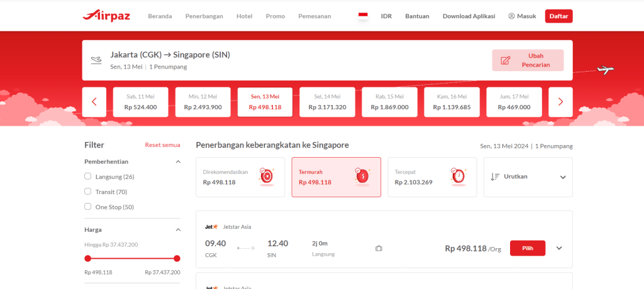Click the maximum price slider handle
The width and height of the screenshot is (644, 289).
click(x=177, y=258)
